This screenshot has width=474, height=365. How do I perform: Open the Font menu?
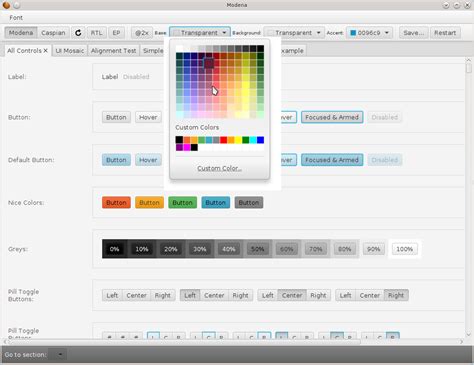click(16, 18)
